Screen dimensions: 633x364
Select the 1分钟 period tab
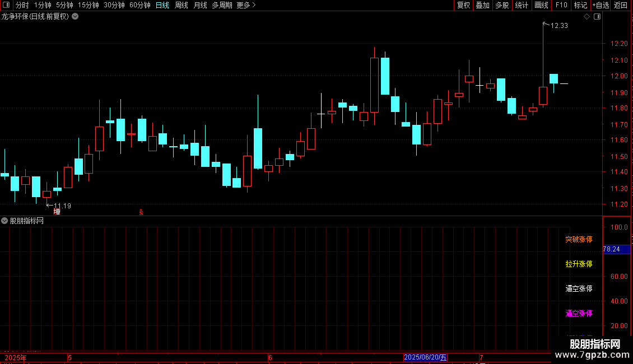point(43,5)
